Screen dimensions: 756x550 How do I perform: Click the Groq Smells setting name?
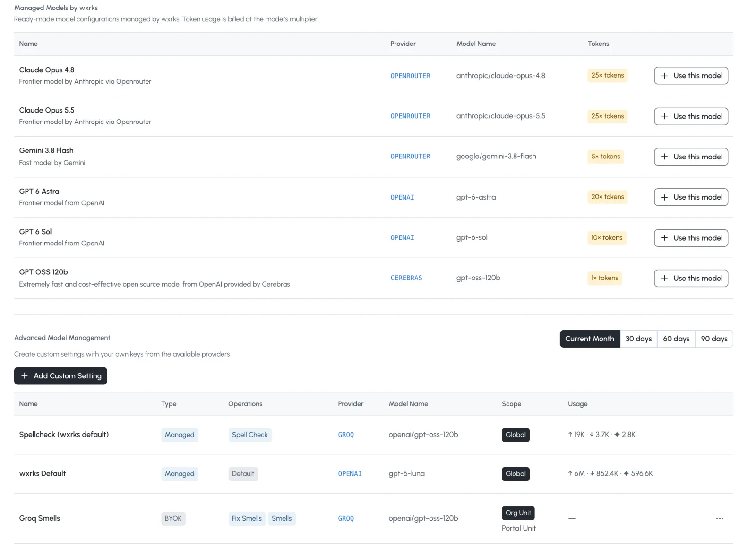40,518
